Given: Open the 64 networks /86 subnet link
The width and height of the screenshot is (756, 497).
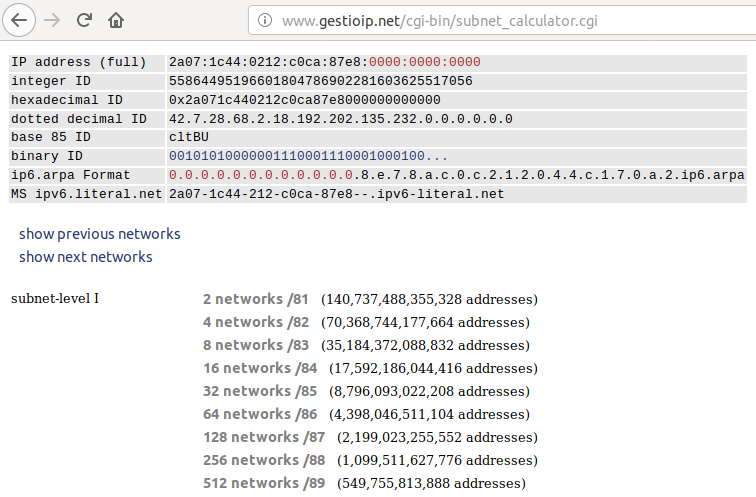Looking at the screenshot, I should [x=260, y=414].
